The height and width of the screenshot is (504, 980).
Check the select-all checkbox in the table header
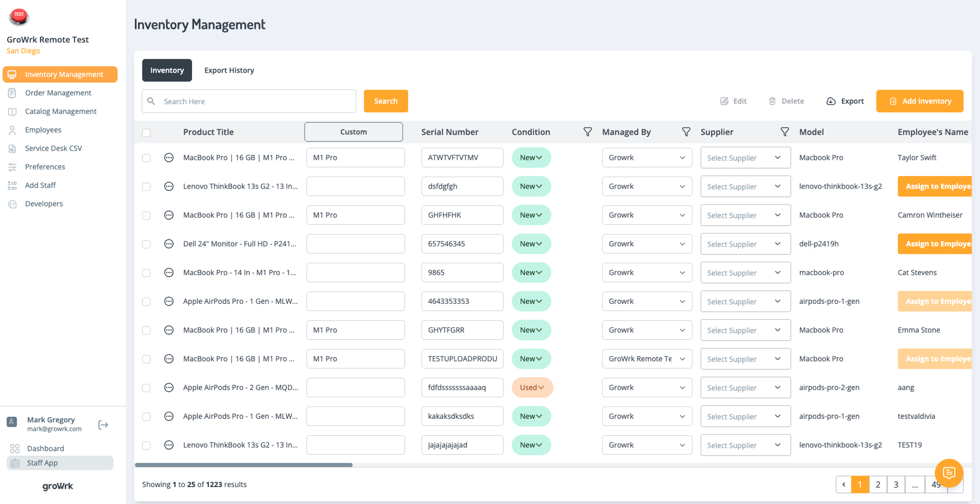coord(146,131)
